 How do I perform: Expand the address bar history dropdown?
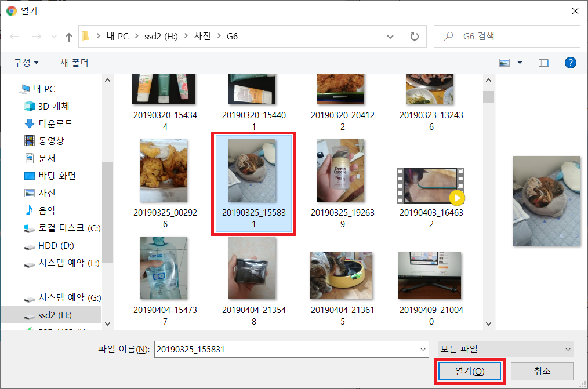point(390,37)
